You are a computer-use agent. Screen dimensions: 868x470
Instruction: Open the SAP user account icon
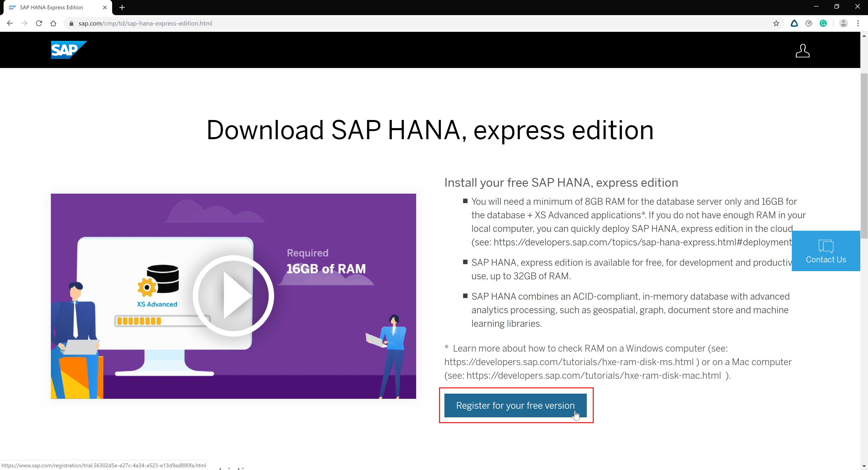(x=803, y=51)
